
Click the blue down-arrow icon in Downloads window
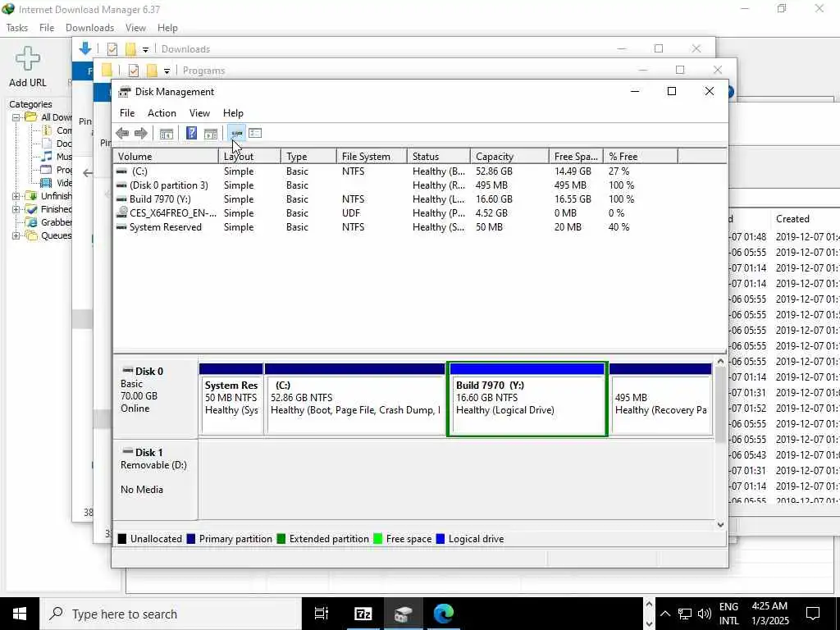tap(85, 48)
